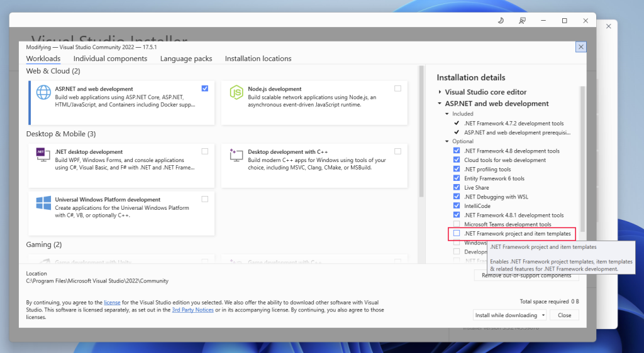Screen dimensions: 644x353
Task: Click the Total space required label
Action: coord(544,301)
